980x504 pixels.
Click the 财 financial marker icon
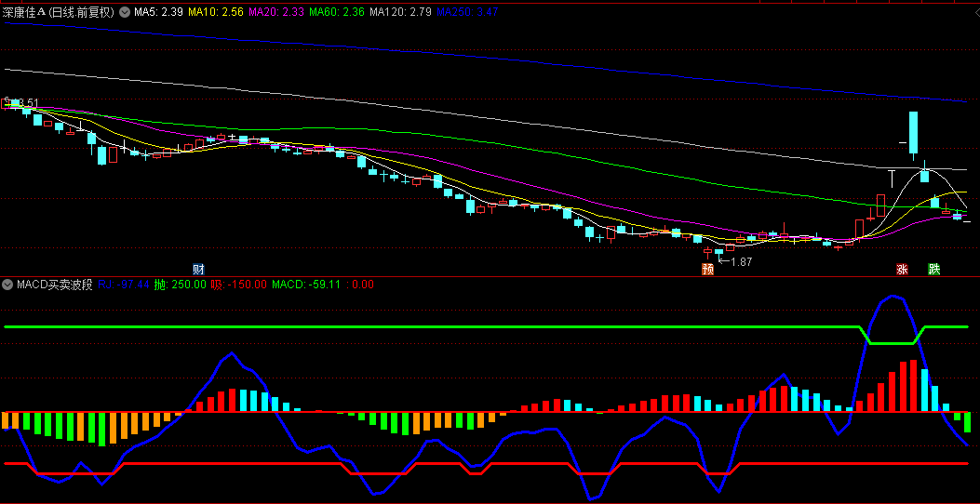(x=199, y=270)
